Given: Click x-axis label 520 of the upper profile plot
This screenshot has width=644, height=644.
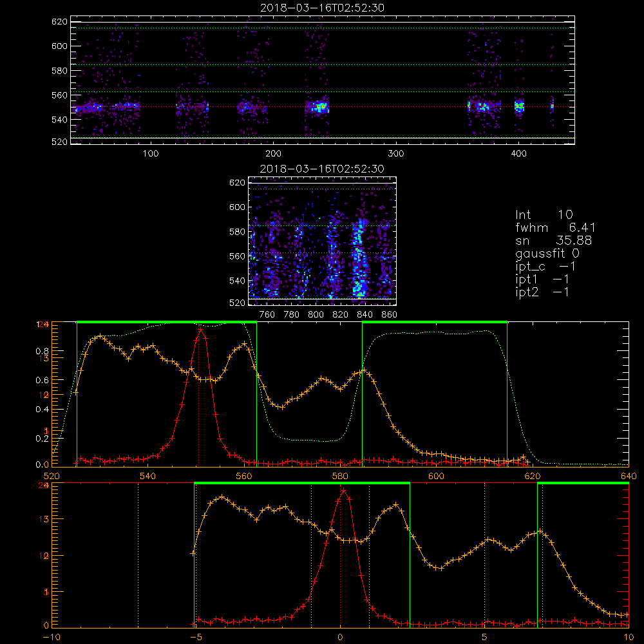Looking at the screenshot, I should (x=52, y=477).
